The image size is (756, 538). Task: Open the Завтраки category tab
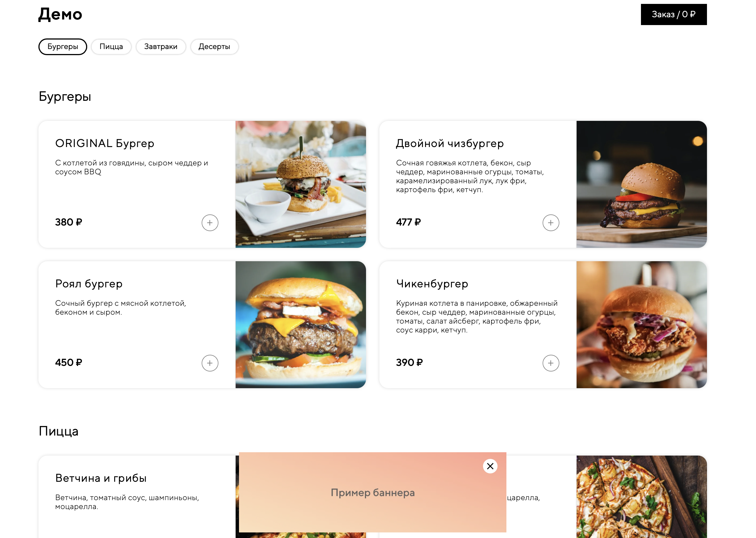pos(161,47)
